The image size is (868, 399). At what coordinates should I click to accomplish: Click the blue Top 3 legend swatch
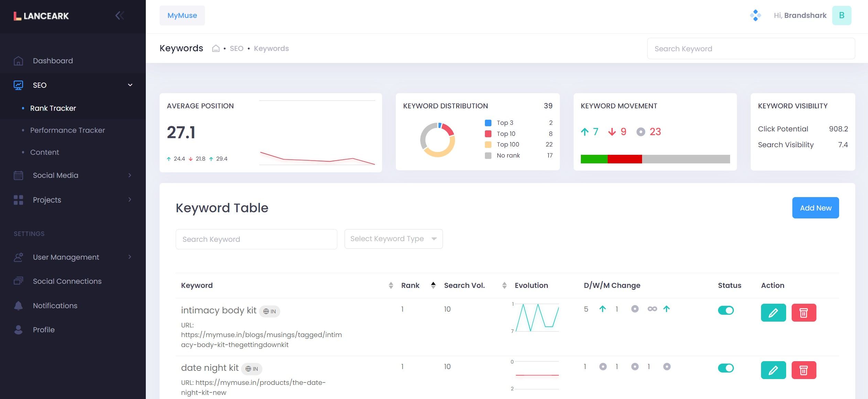(x=488, y=123)
